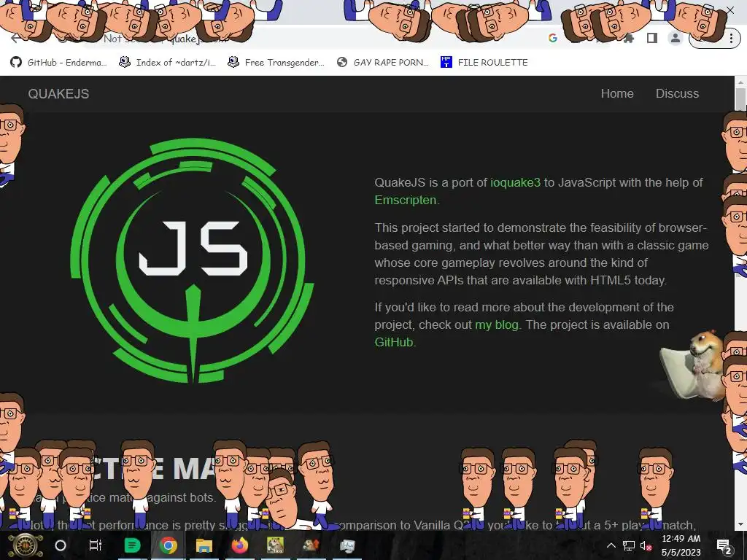747x560 pixels.
Task: Click the scrollbar down arrow
Action: click(x=740, y=524)
